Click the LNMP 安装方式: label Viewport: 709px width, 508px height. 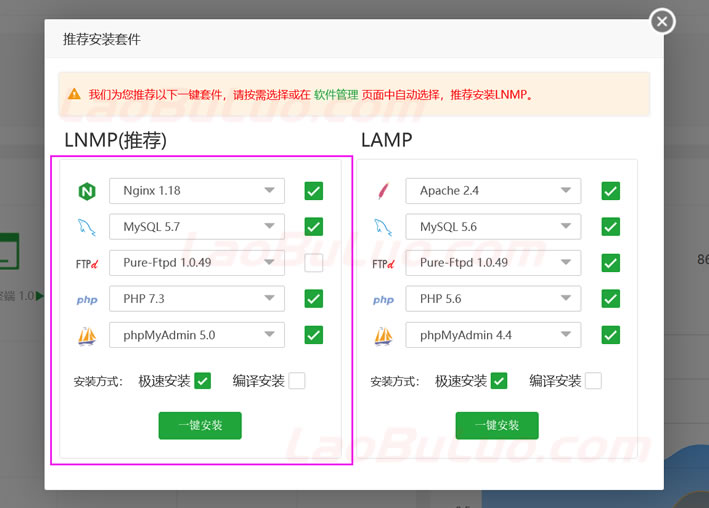[98, 382]
